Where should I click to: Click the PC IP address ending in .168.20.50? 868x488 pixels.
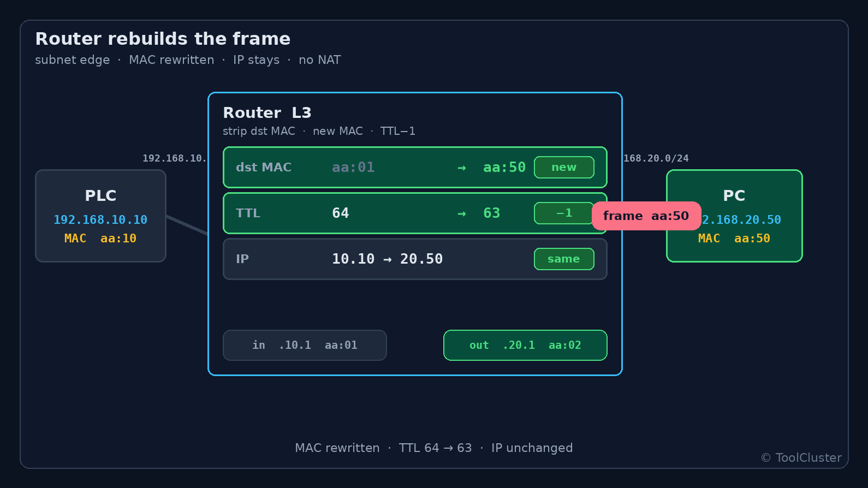741,219
